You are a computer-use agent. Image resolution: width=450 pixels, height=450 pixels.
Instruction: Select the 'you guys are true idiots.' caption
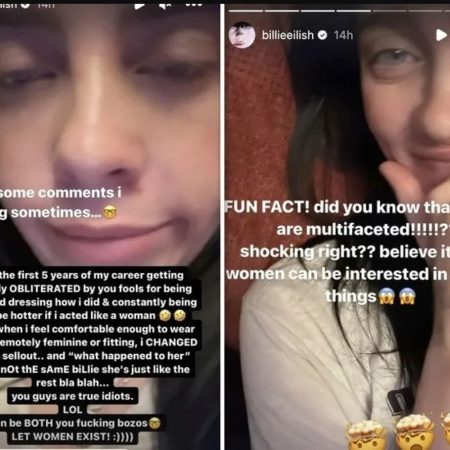[x=72, y=396]
